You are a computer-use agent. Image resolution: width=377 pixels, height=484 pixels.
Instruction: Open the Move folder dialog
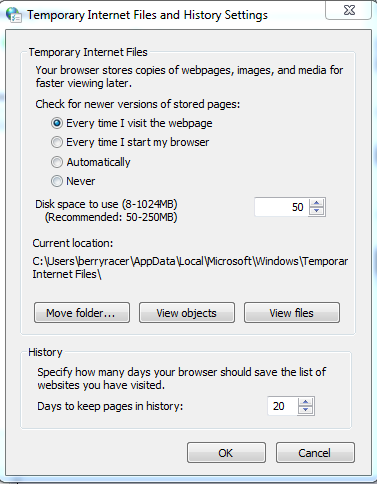82,313
